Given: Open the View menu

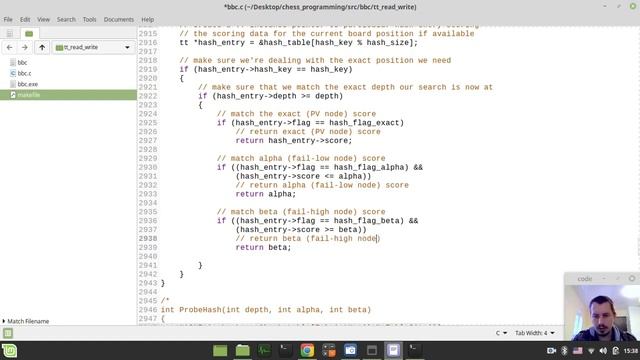Looking at the screenshot, I should point(43,19).
